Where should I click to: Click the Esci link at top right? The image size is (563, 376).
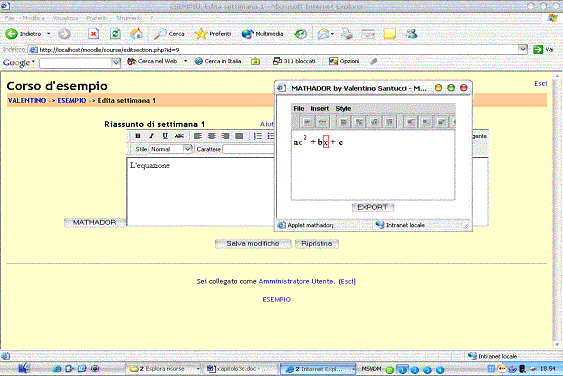click(x=540, y=84)
